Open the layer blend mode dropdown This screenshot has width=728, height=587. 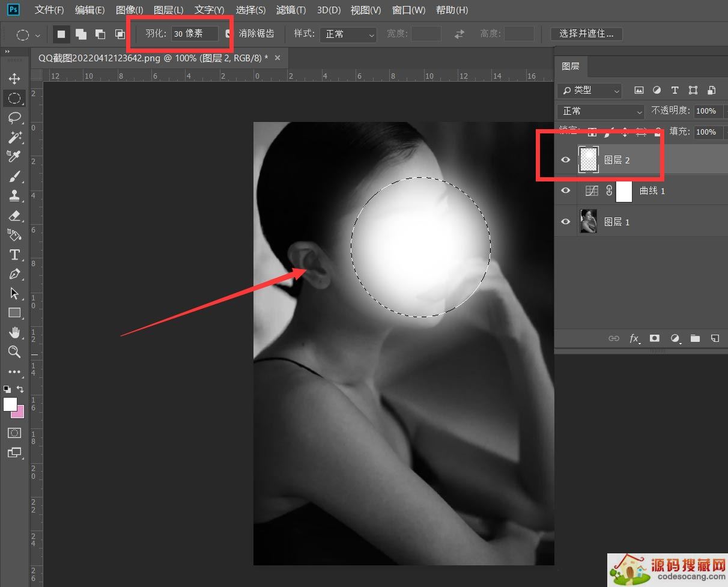tap(601, 111)
